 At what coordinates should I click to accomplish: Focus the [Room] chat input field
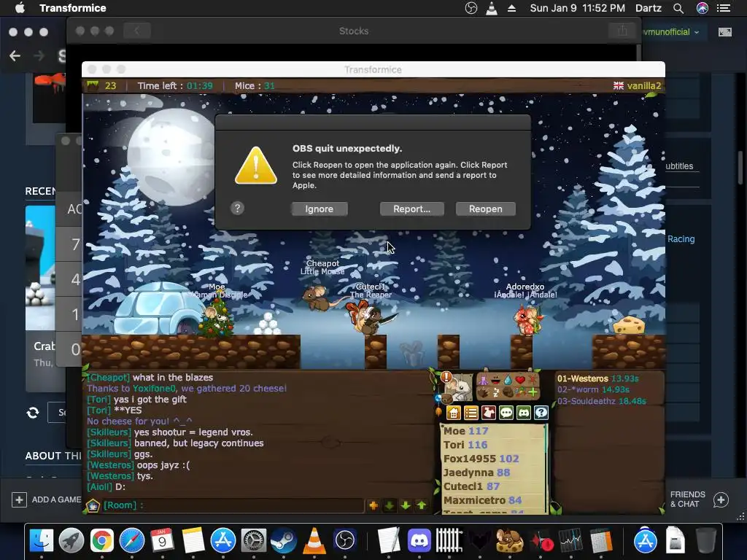tap(233, 505)
